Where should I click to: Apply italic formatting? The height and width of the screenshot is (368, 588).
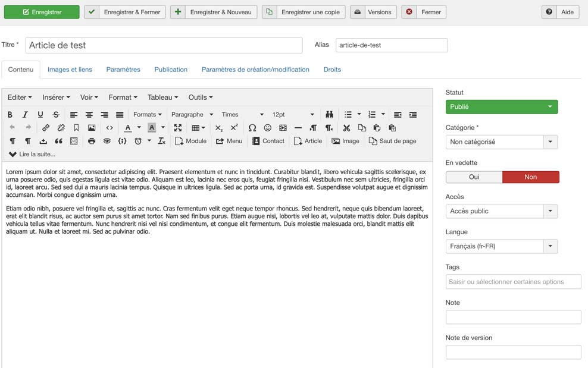tap(25, 115)
